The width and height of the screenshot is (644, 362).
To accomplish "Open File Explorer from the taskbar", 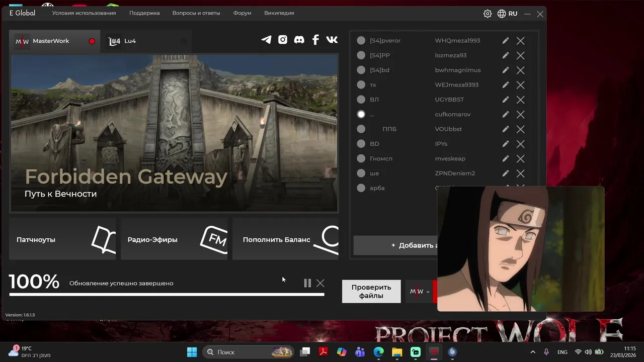I will [x=397, y=352].
